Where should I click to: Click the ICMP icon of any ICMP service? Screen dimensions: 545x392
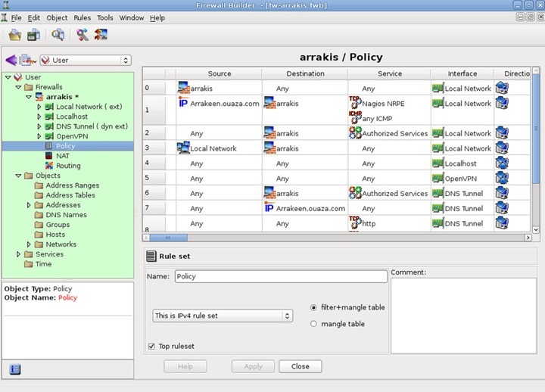(355, 117)
